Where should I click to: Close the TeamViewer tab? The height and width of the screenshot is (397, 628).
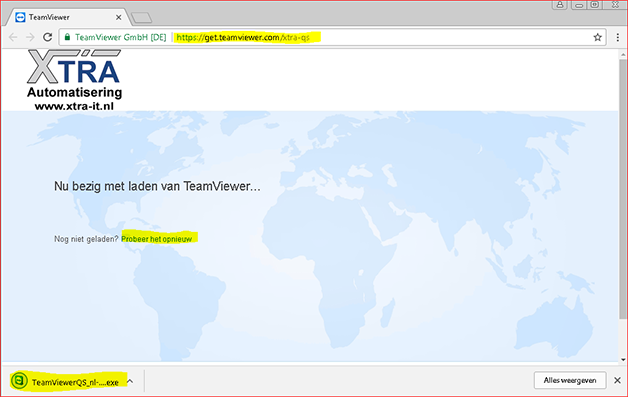point(119,17)
